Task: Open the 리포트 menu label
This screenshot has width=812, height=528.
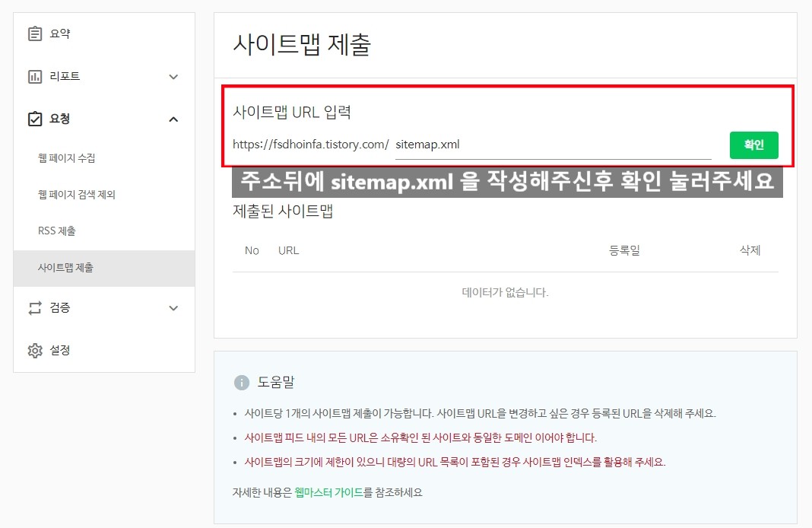Action: pyautogui.click(x=65, y=76)
